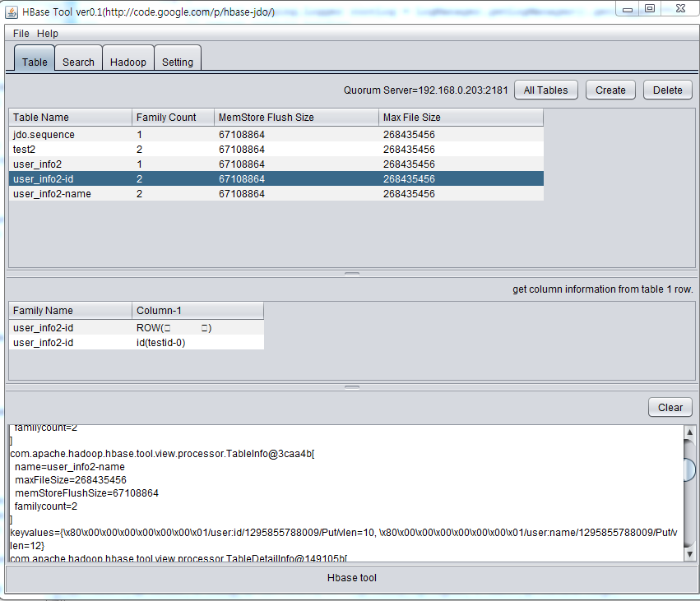
Task: Click the Family Name column header
Action: click(x=70, y=311)
